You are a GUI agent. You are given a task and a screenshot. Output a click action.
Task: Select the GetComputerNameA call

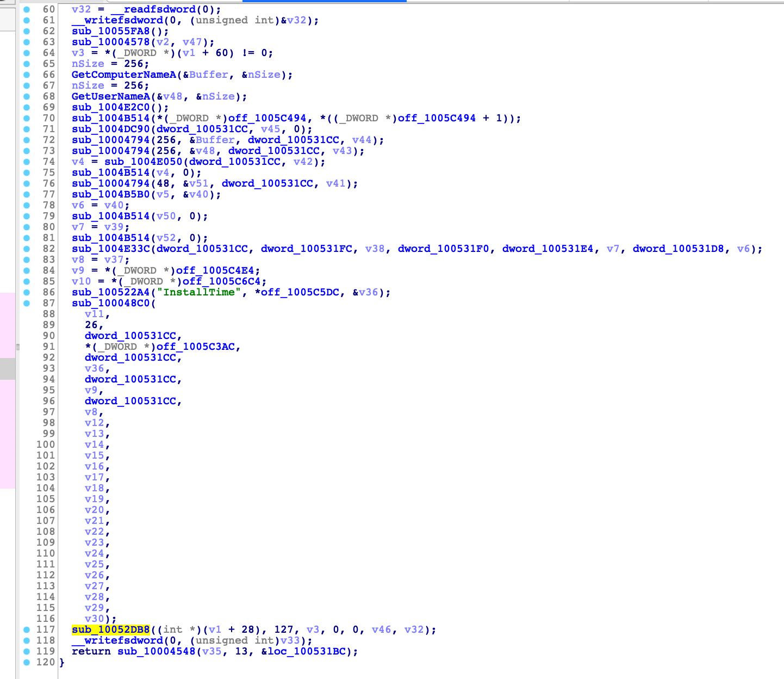[124, 75]
